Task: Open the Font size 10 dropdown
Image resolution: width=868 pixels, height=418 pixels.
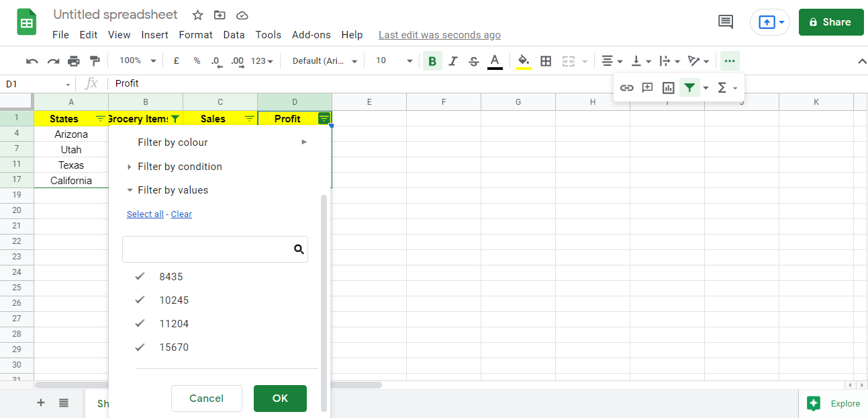Action: (394, 60)
